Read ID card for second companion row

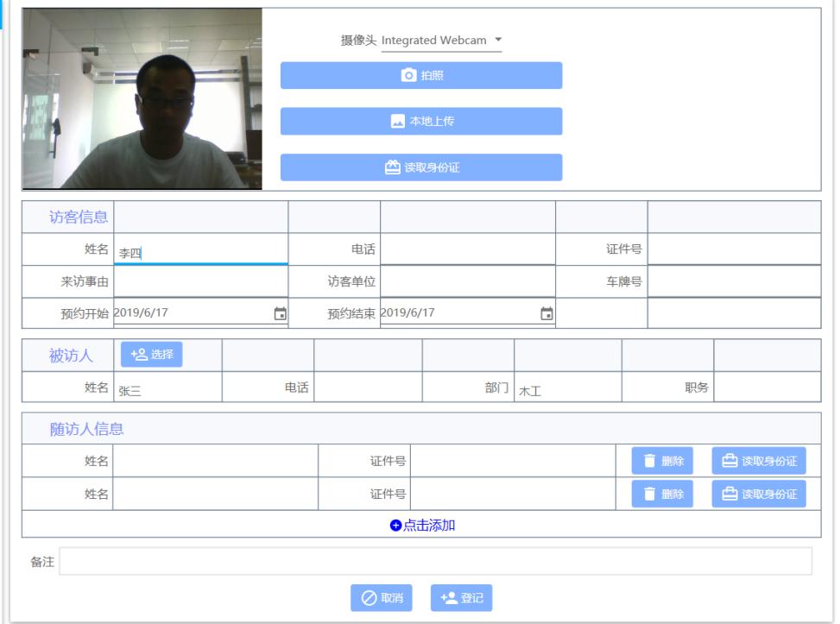click(x=759, y=494)
